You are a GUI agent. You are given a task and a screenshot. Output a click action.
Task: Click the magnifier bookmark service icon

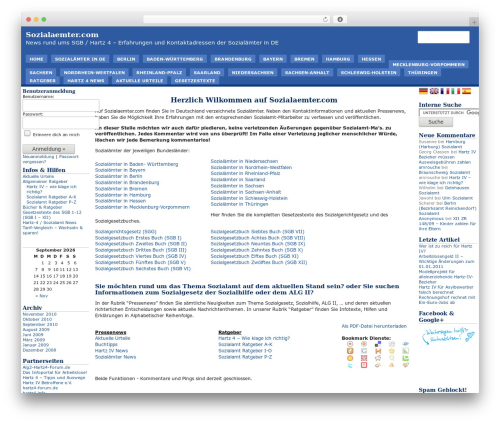392,358
